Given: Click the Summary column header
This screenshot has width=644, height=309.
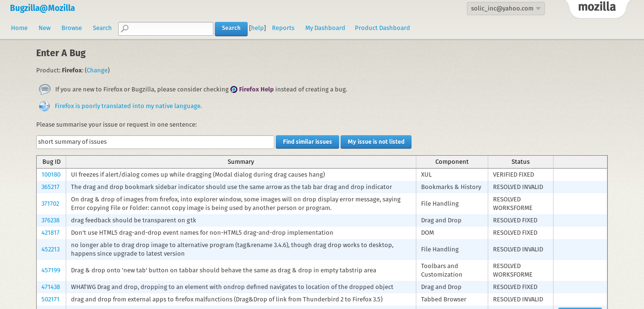Looking at the screenshot, I should click(241, 162).
